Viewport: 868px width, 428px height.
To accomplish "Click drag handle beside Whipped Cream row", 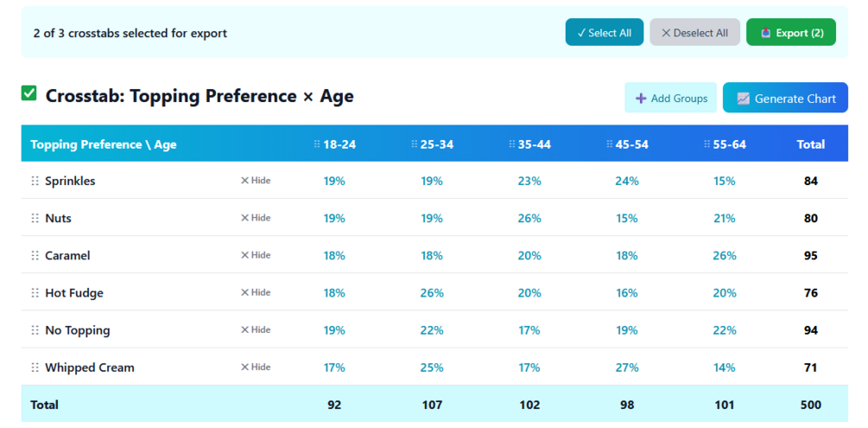I will point(35,367).
